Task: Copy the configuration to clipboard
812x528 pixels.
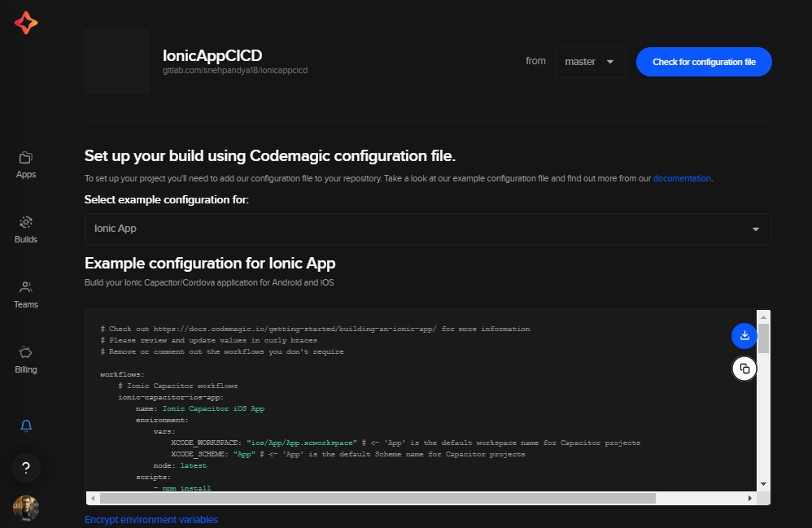Action: (x=744, y=369)
